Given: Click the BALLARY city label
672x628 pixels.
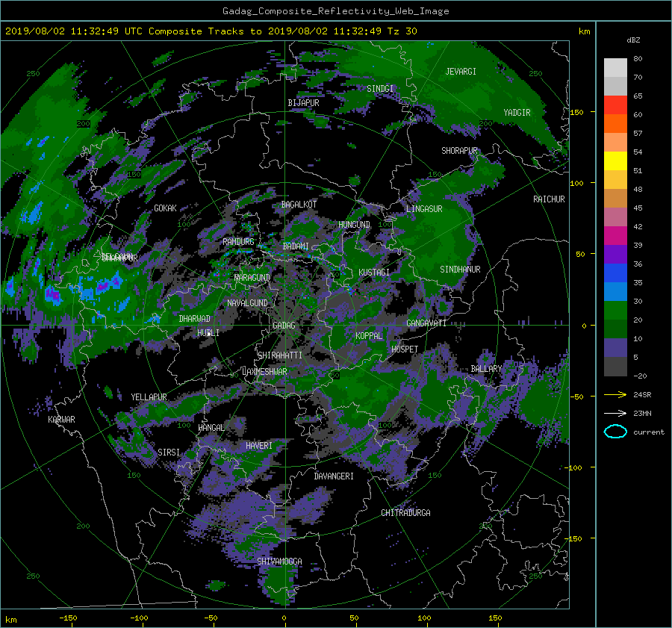Looking at the screenshot, I should 486,369.
